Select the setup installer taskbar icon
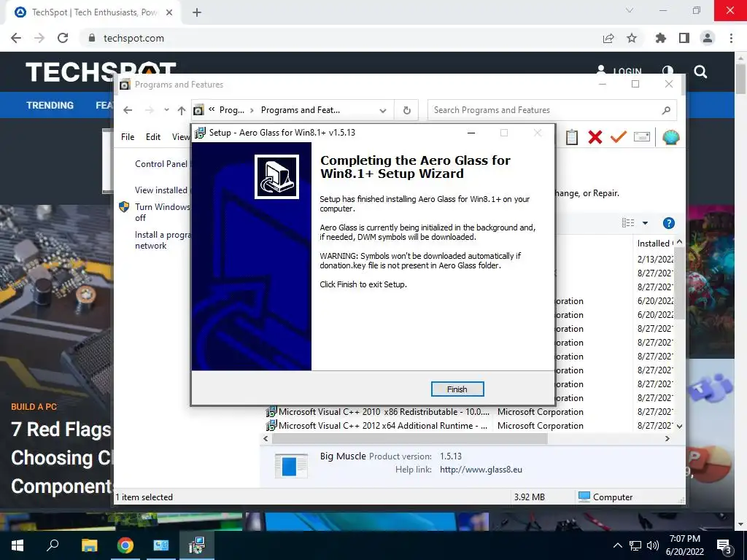The width and height of the screenshot is (747, 560). click(x=197, y=545)
